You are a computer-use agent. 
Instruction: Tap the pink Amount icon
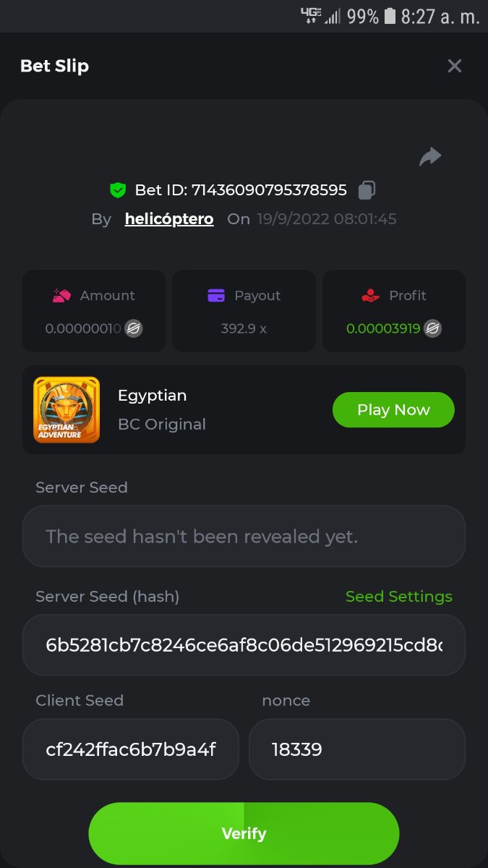tap(62, 295)
